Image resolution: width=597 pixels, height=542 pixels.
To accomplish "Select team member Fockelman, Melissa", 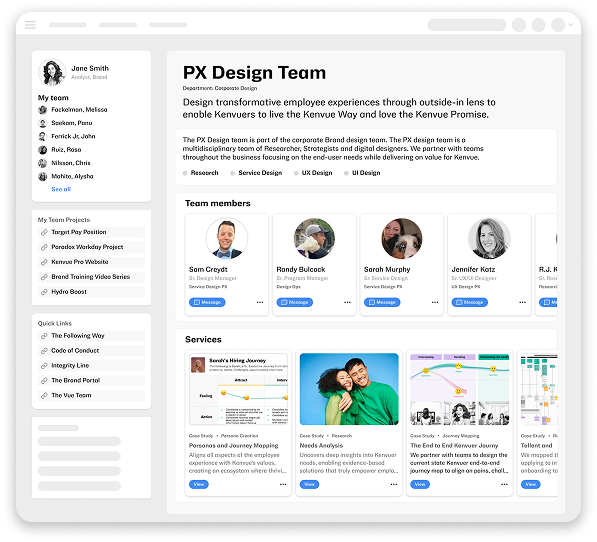I will click(79, 110).
